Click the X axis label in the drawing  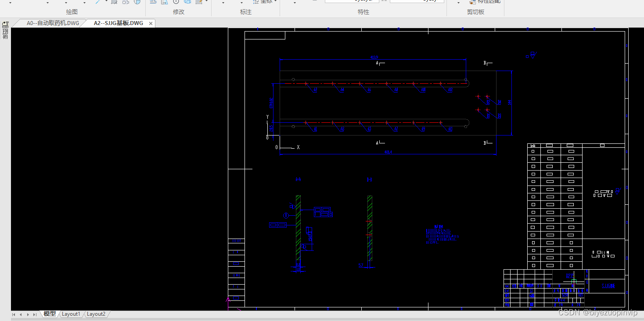298,147
